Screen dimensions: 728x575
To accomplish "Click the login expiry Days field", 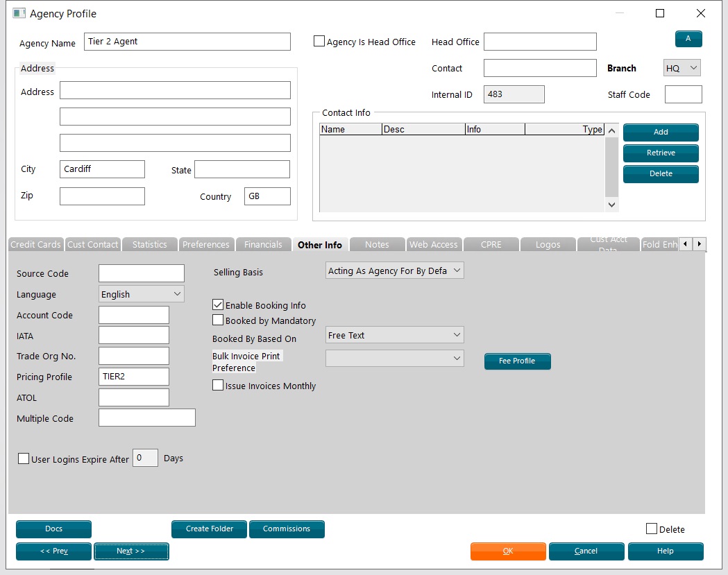I will pyautogui.click(x=145, y=458).
